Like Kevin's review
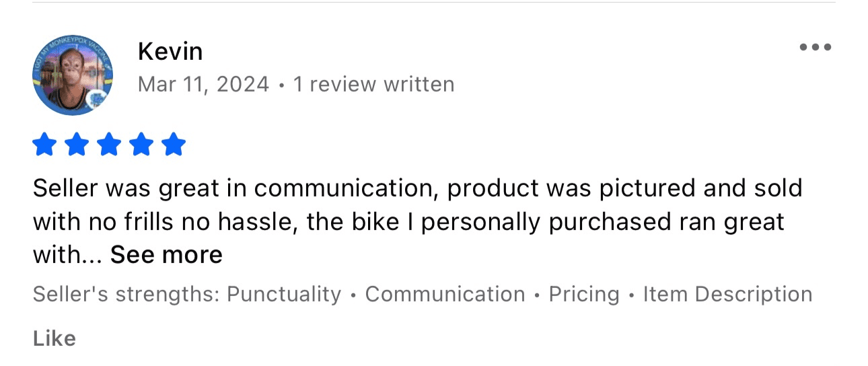Screen dimensions: 868x366 tap(55, 338)
